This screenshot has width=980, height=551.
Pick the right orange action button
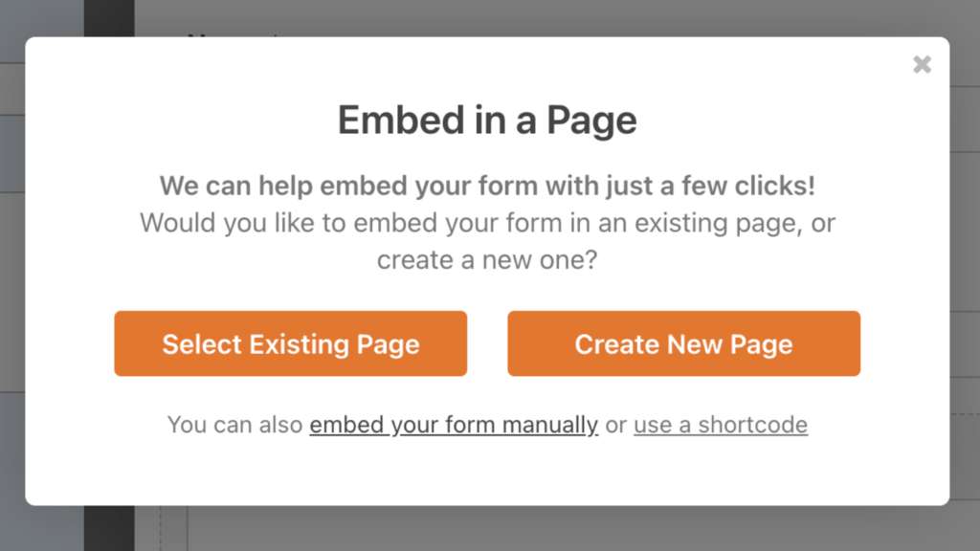click(683, 343)
